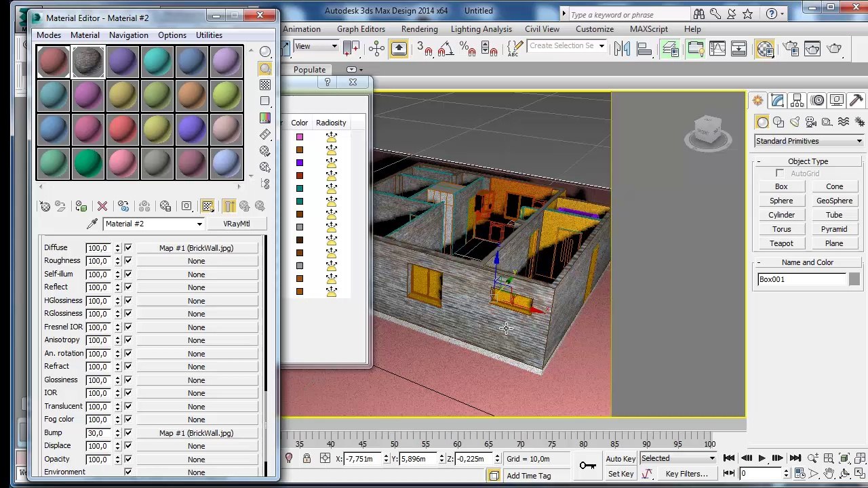Select Shapes category icon in Create panel

(x=778, y=122)
